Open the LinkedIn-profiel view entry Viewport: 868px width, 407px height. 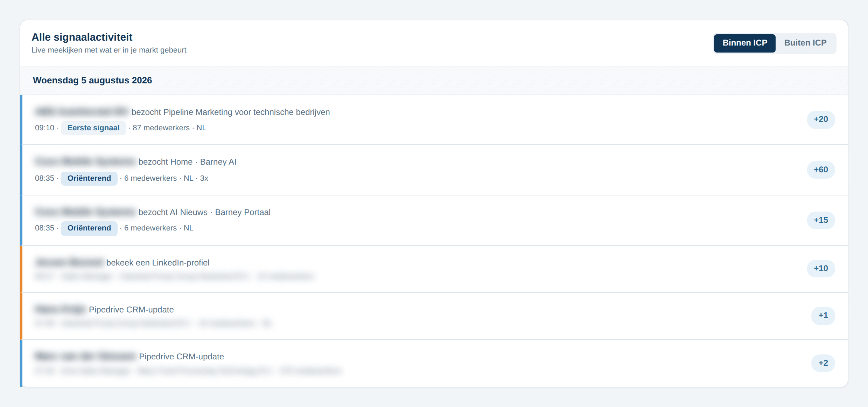point(434,269)
